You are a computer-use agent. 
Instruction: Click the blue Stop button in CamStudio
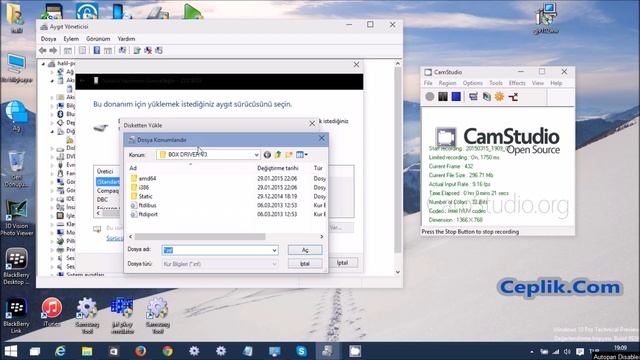tap(456, 97)
